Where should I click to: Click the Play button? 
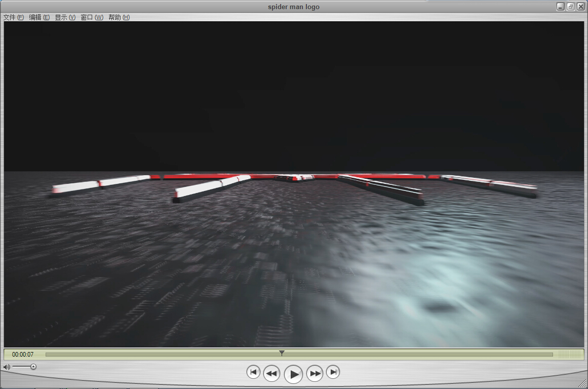coord(293,374)
